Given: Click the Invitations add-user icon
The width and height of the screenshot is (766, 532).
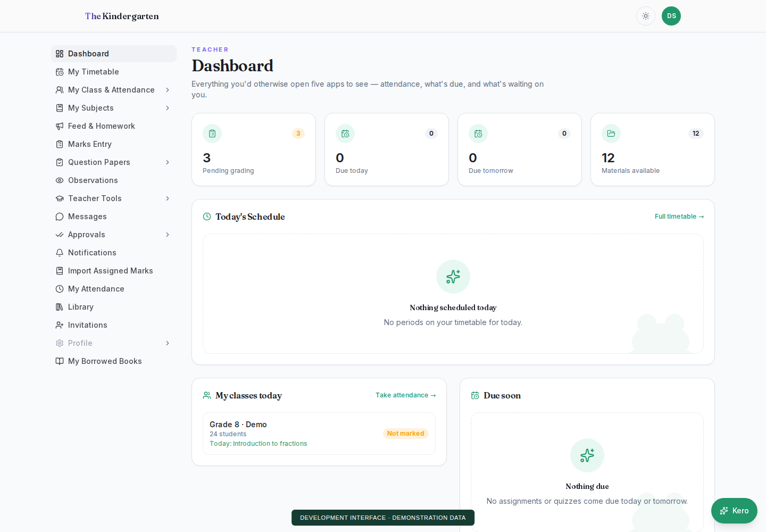Looking at the screenshot, I should (x=60, y=325).
